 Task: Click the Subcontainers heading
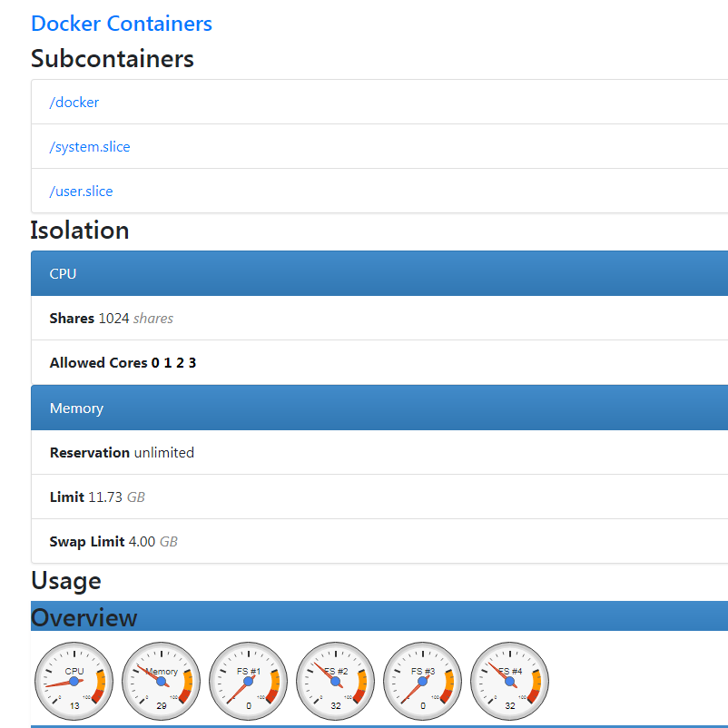pos(113,58)
